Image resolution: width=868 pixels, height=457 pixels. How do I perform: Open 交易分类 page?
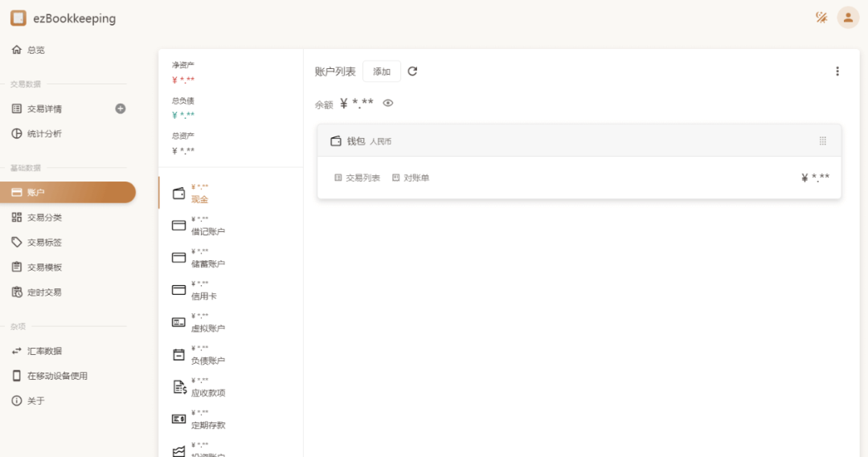44,217
